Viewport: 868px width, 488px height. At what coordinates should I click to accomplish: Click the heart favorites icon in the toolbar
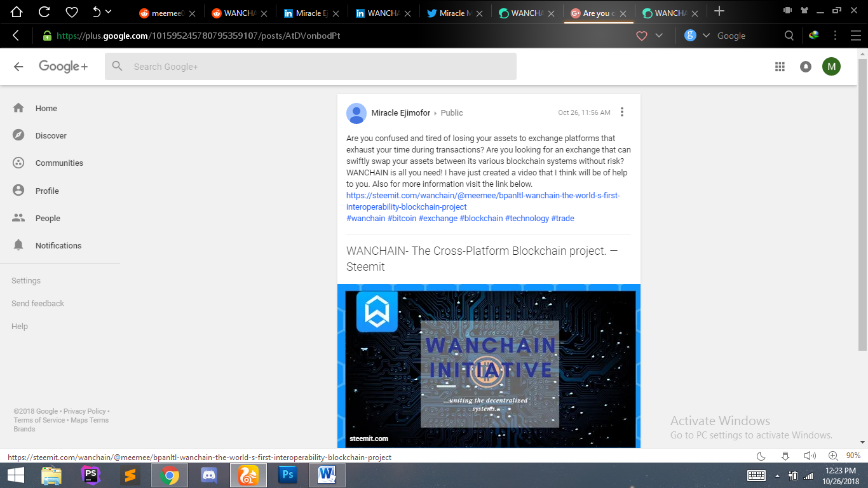(72, 11)
